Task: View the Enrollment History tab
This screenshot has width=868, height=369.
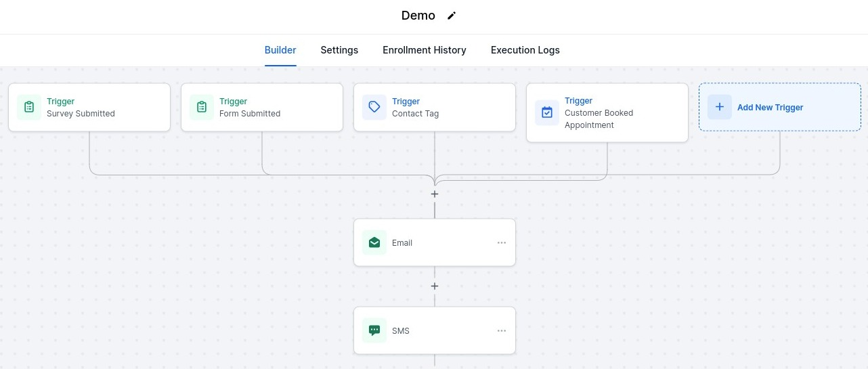Action: coord(425,50)
